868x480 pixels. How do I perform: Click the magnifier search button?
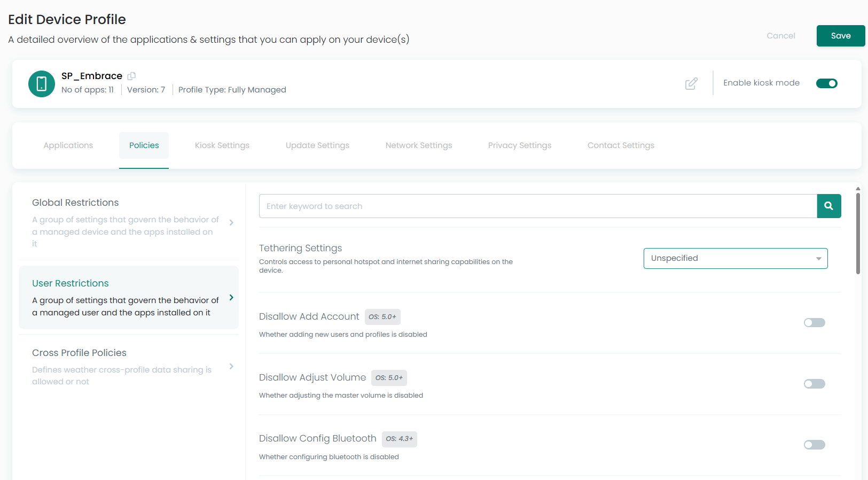tap(828, 206)
